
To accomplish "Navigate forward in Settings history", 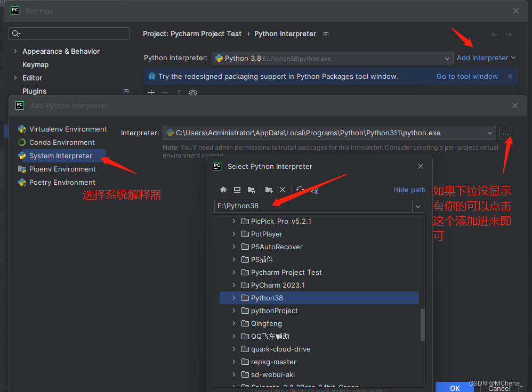I will pyautogui.click(x=508, y=34).
